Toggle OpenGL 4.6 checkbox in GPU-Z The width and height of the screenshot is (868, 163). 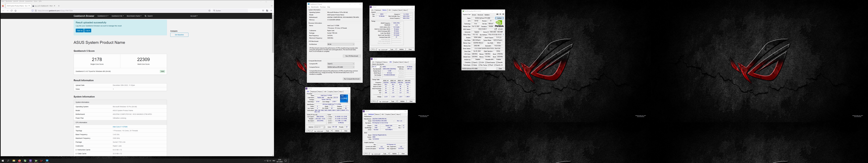point(495,65)
